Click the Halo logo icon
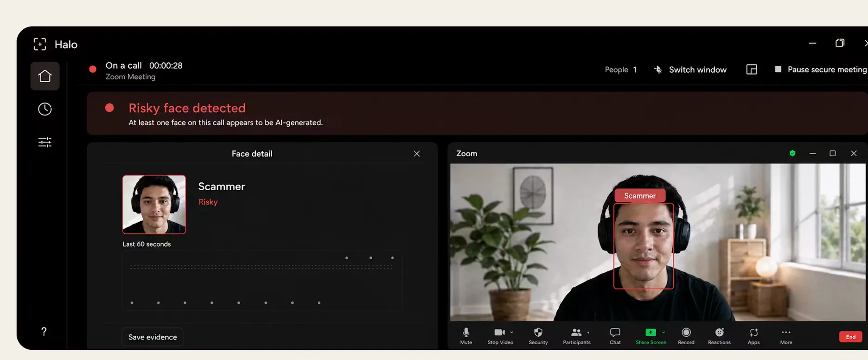Screen dimensions: 868x360 [40, 44]
